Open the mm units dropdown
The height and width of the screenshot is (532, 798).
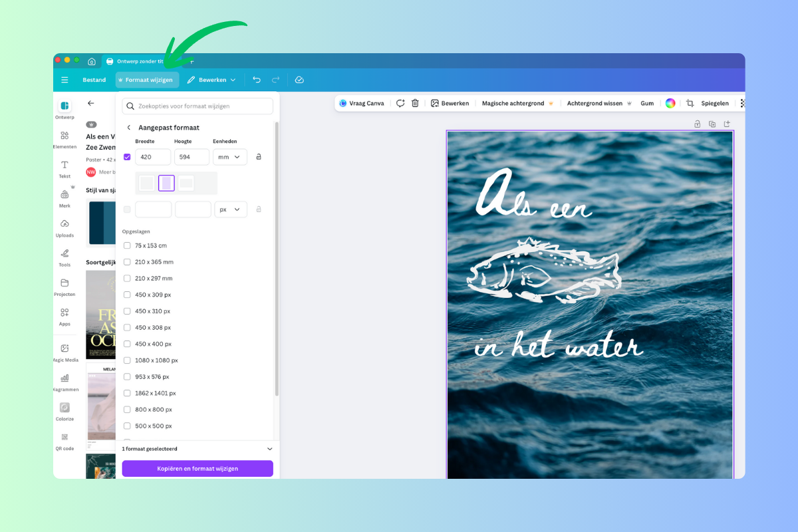tap(230, 157)
